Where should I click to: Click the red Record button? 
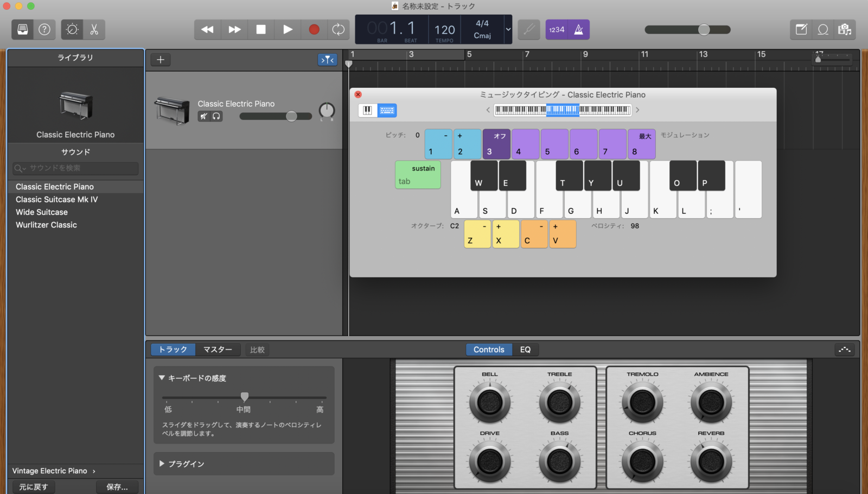click(x=314, y=29)
